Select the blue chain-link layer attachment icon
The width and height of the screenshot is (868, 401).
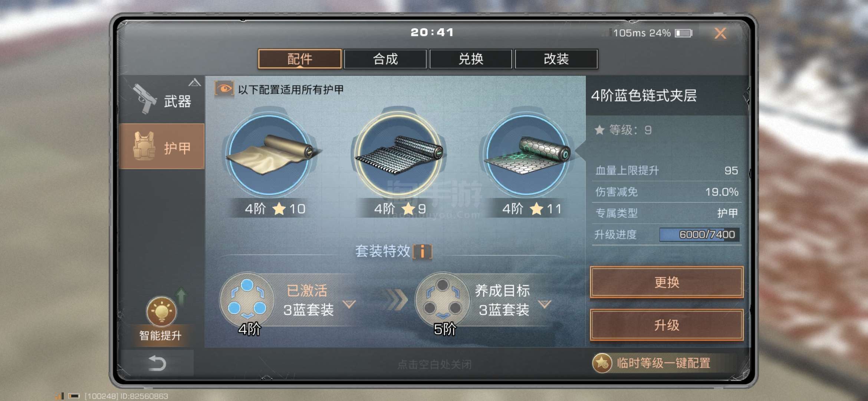tap(399, 155)
